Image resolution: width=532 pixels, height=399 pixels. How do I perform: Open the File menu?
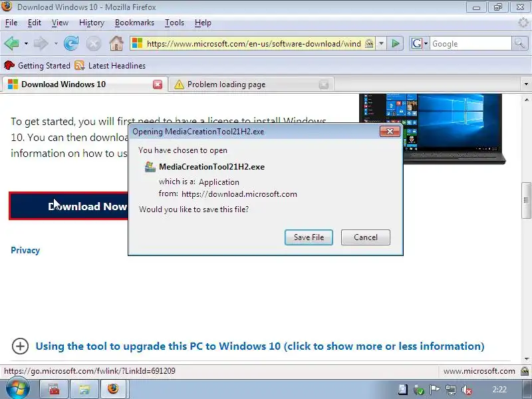[x=11, y=23]
